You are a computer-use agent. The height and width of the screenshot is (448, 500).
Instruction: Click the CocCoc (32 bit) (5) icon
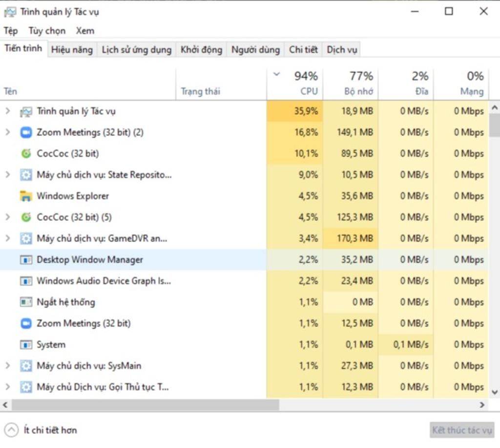point(26,217)
